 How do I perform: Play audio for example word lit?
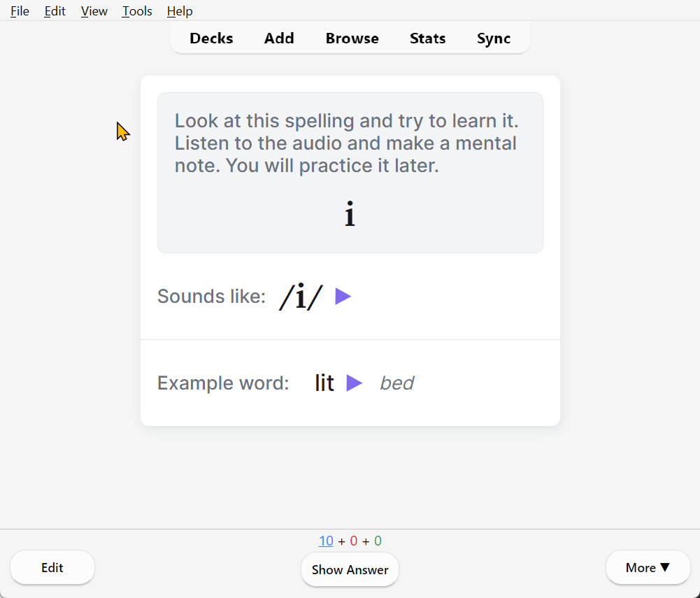tap(354, 383)
